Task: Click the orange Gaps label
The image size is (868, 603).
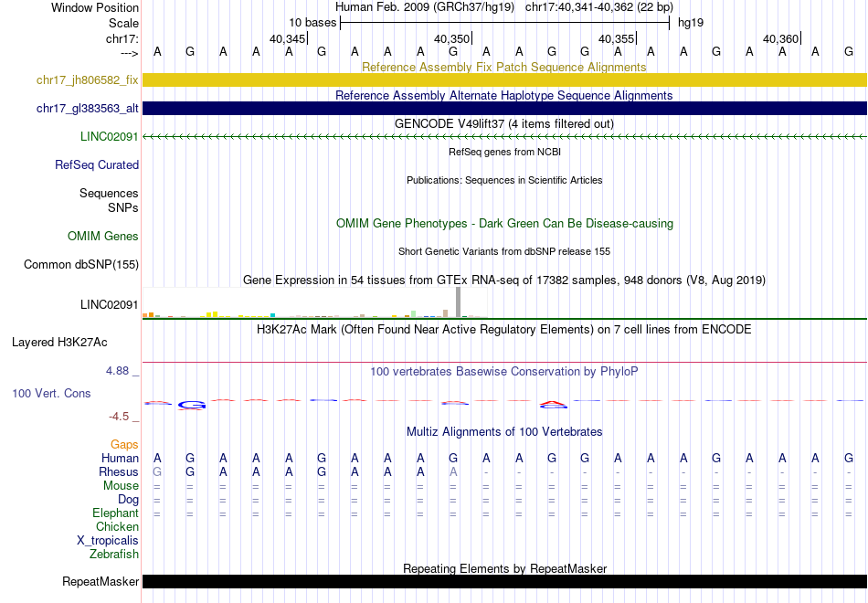Action: 124,444
